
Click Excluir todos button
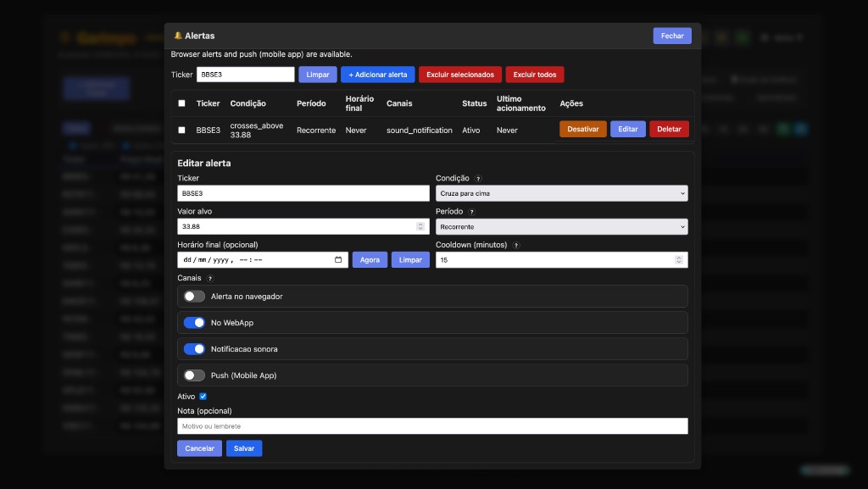[535, 75]
